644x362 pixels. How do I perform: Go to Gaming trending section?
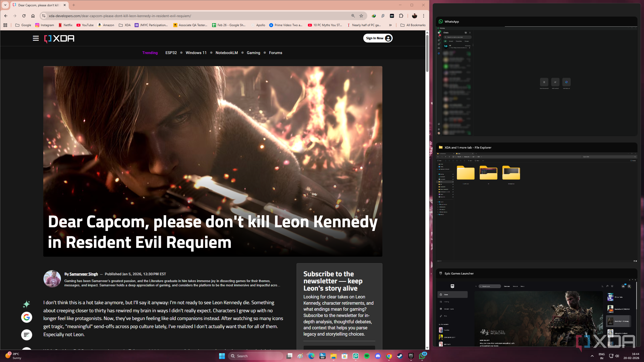pos(253,53)
